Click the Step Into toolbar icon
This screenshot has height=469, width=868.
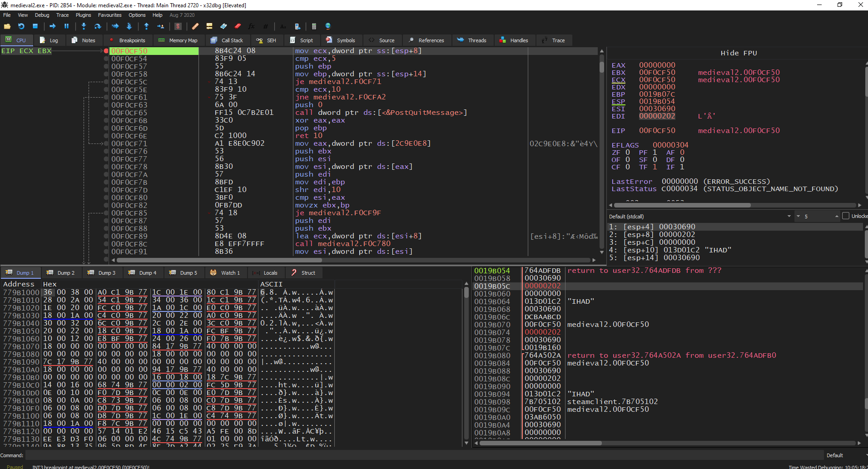tap(84, 26)
